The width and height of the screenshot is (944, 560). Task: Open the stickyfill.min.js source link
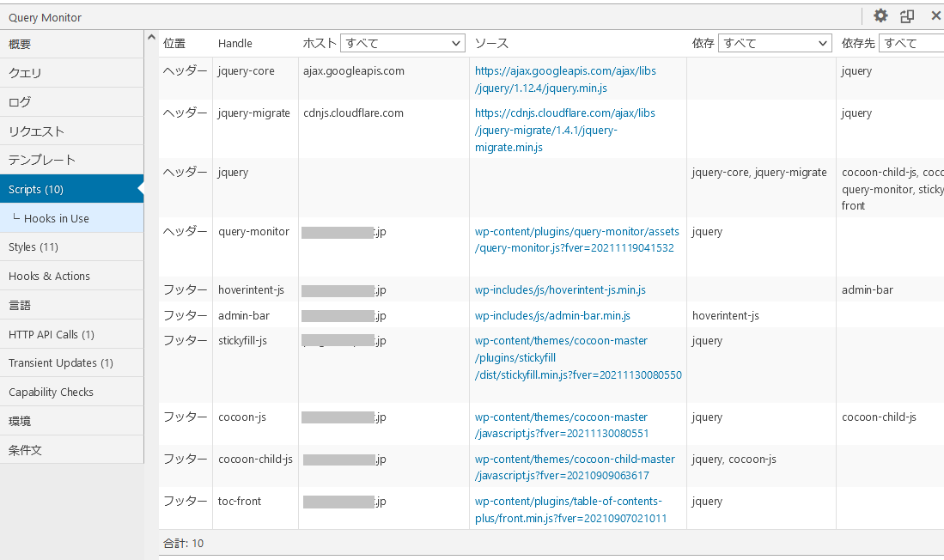[x=577, y=358]
